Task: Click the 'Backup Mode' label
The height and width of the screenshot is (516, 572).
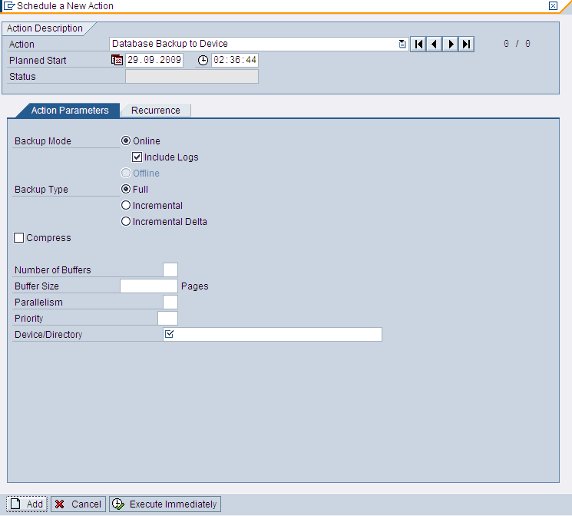Action: (x=43, y=141)
